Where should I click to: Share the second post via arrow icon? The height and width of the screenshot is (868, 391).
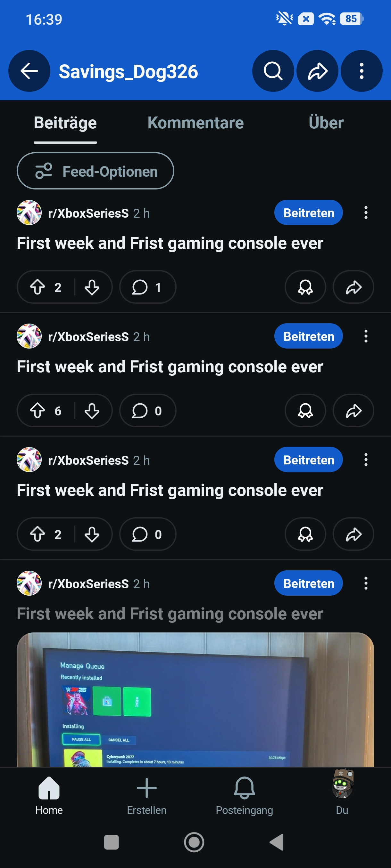[353, 410]
